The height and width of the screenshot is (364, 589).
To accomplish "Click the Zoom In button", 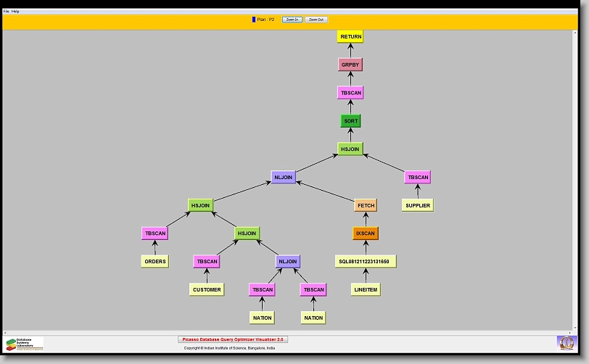I will [292, 20].
